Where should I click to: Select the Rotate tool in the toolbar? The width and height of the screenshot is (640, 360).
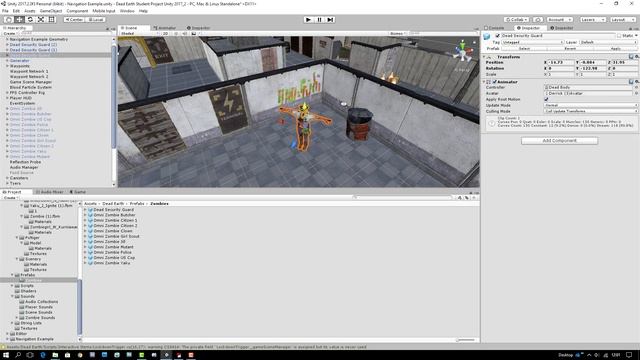[30, 20]
